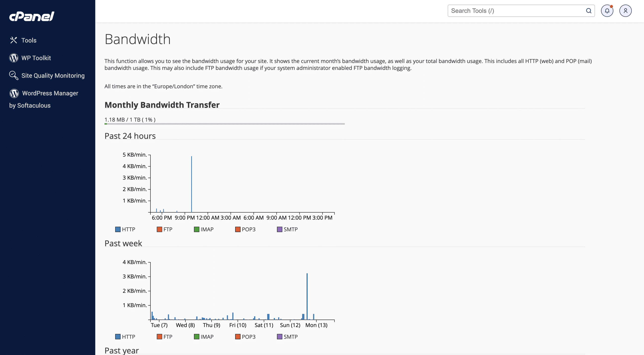Click the Past week heading
644x355 pixels.
click(123, 243)
